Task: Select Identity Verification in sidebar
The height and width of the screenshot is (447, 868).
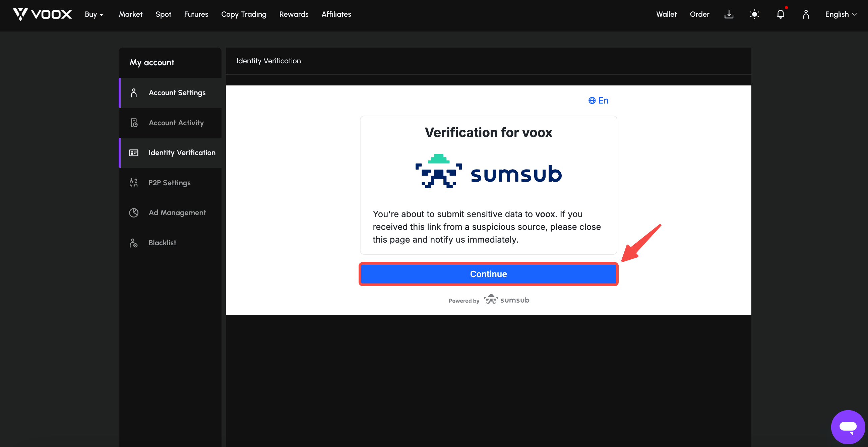Action: pyautogui.click(x=170, y=152)
